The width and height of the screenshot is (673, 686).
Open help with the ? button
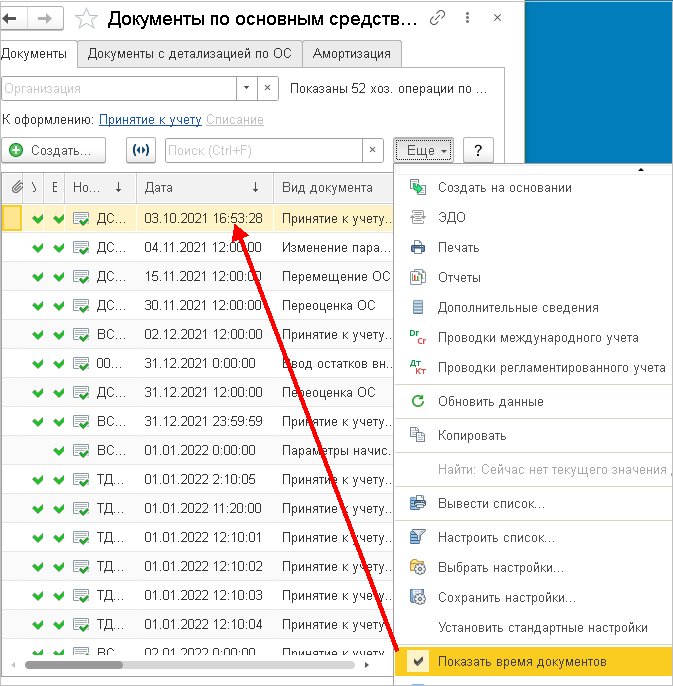pos(478,150)
